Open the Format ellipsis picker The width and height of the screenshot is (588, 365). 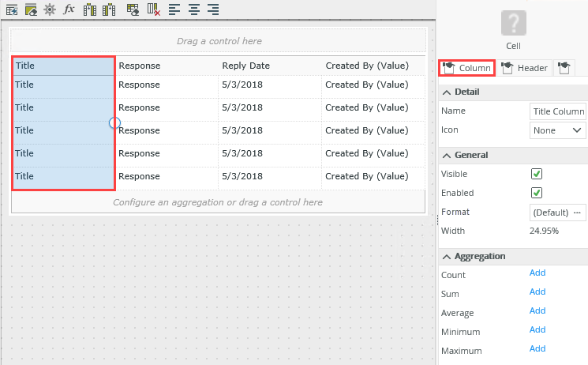(x=578, y=213)
